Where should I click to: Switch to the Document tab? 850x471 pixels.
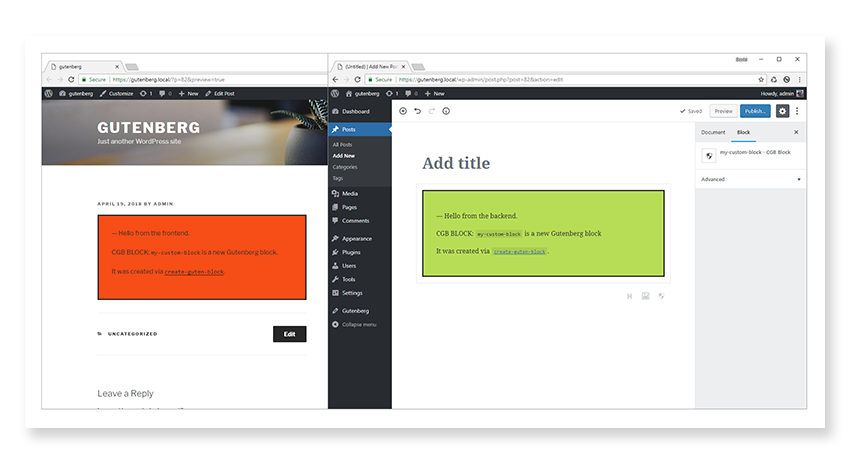coord(713,132)
